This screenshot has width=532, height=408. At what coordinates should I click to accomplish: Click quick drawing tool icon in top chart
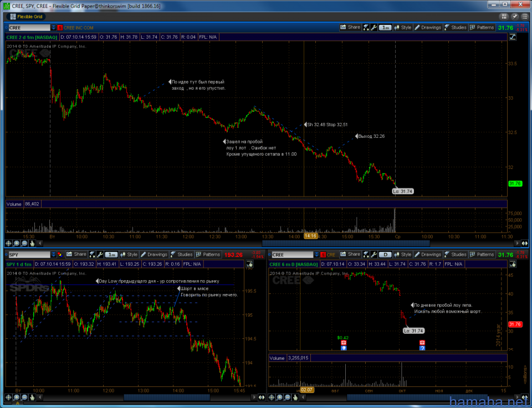[x=366, y=28]
